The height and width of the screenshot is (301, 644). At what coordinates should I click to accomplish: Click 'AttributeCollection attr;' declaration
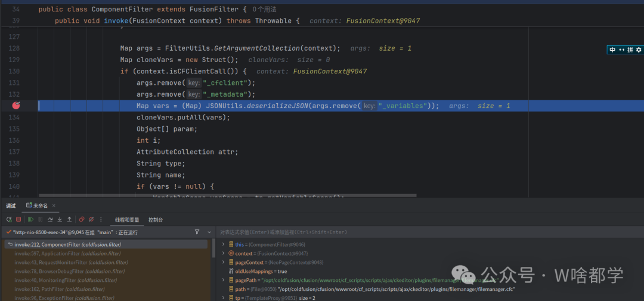[187, 152]
